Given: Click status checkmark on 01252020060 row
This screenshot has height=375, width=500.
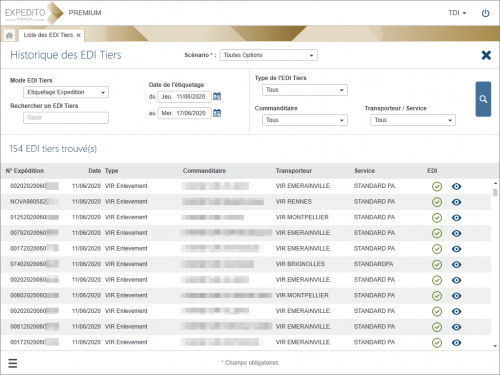Looking at the screenshot, I should click(437, 218).
